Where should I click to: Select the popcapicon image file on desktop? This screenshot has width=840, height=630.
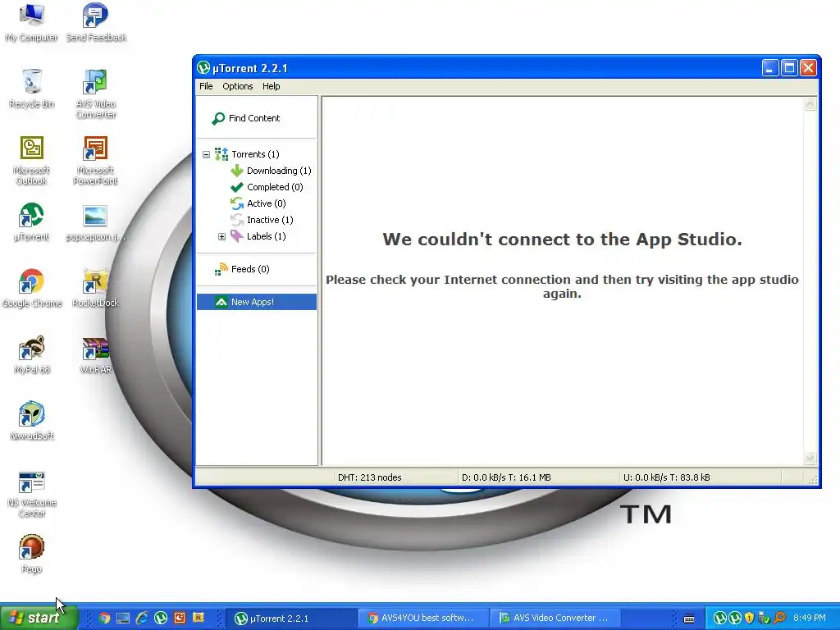click(96, 221)
